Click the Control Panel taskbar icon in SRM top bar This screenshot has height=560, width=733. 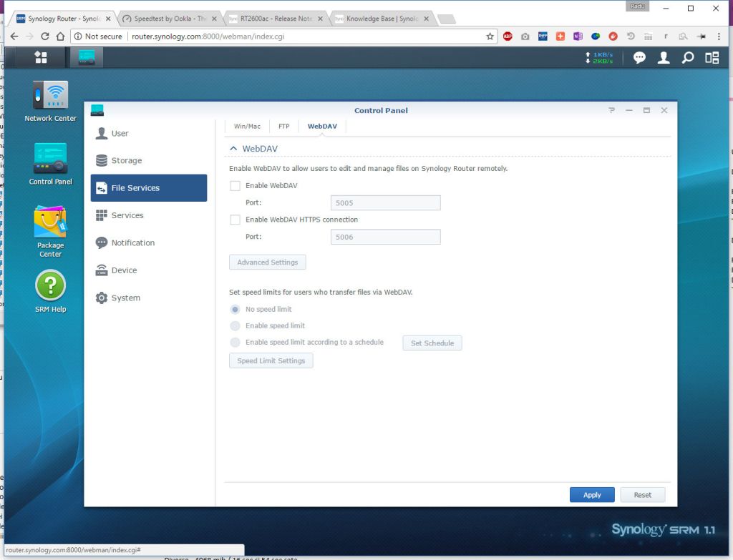coord(87,57)
